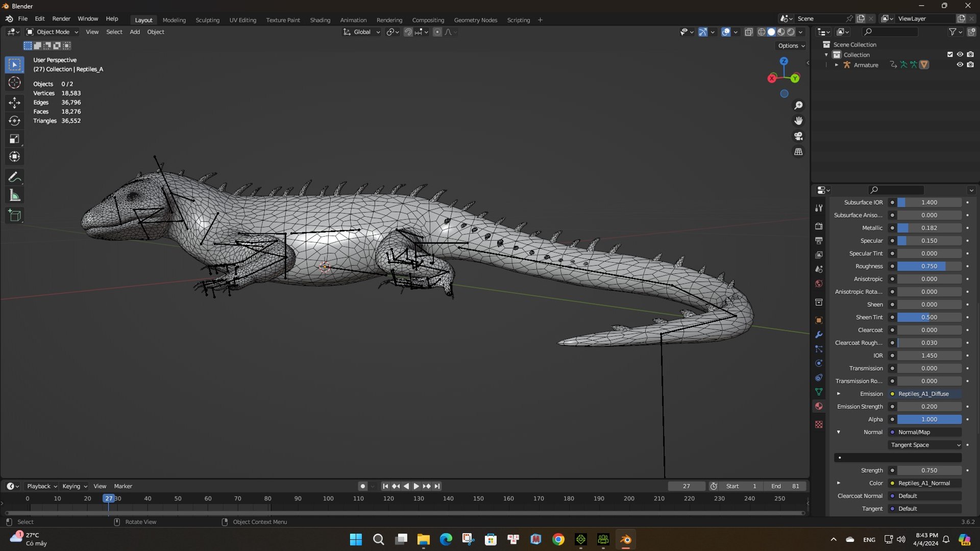Choose the Annotate tool
The height and width of the screenshot is (551, 980).
click(14, 178)
